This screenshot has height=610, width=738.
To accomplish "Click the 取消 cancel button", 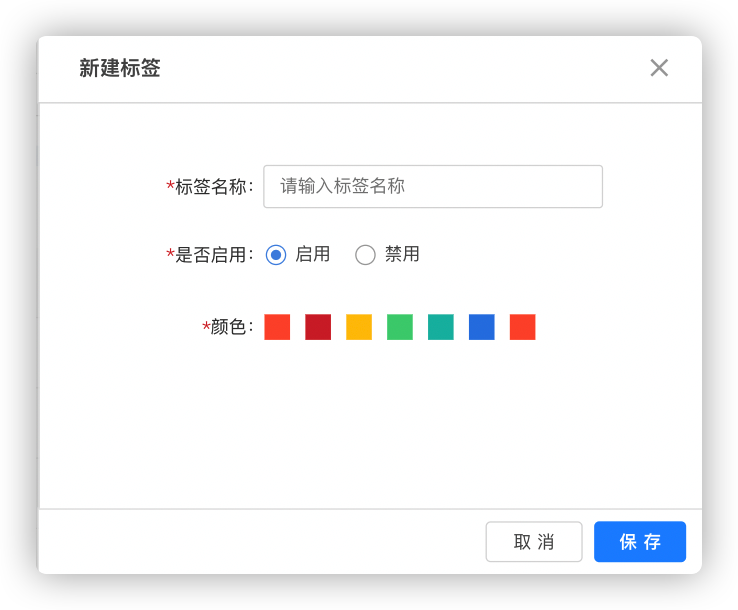I will [534, 541].
